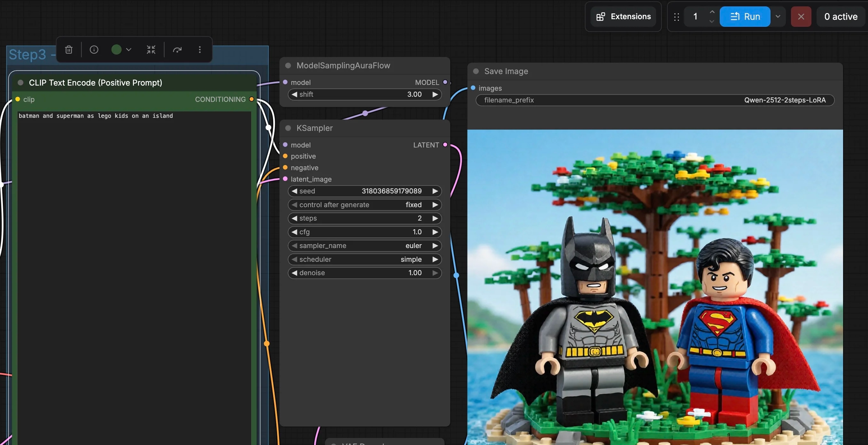
Task: Open the 0 active jobs panel
Action: pyautogui.click(x=841, y=17)
